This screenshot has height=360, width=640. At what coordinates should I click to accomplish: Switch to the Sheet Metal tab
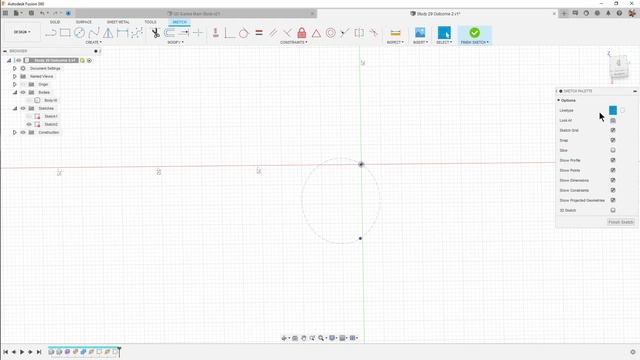[118, 22]
